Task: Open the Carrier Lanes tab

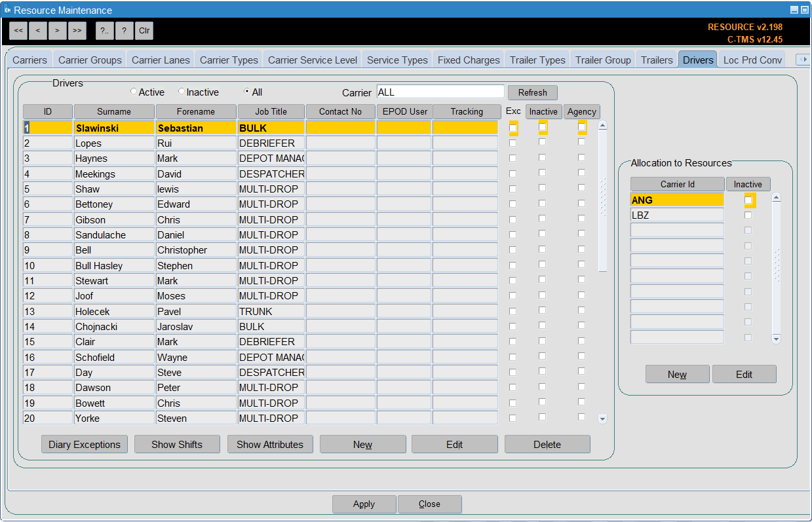Action: (x=161, y=60)
